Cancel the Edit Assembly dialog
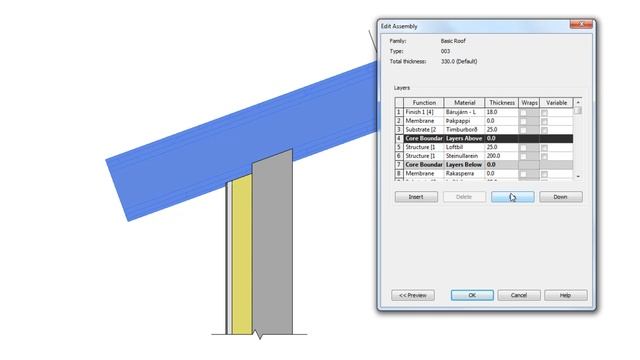 (x=519, y=295)
